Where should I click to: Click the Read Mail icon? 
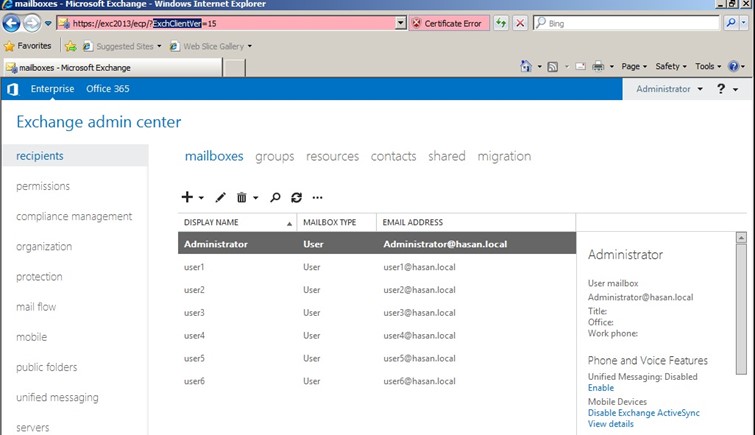[x=581, y=66]
